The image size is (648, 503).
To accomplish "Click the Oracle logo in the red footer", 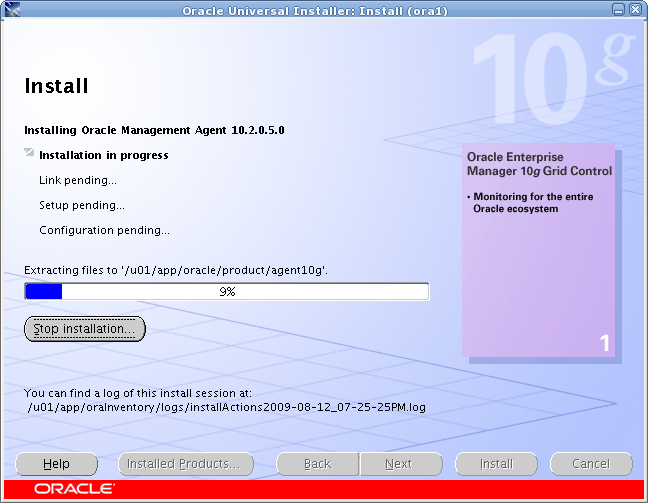I will [x=74, y=489].
